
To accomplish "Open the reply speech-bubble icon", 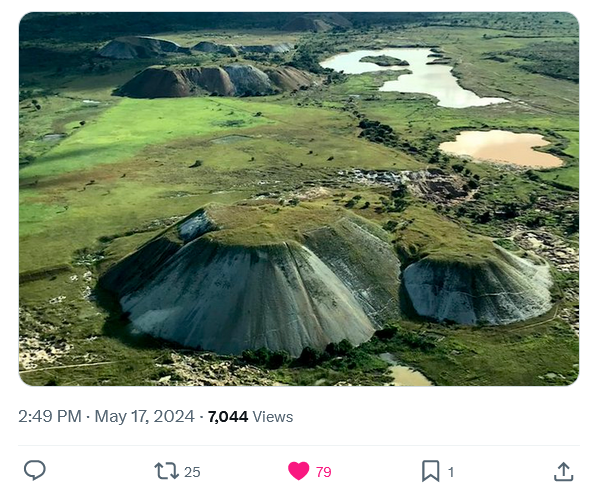I will coord(35,470).
